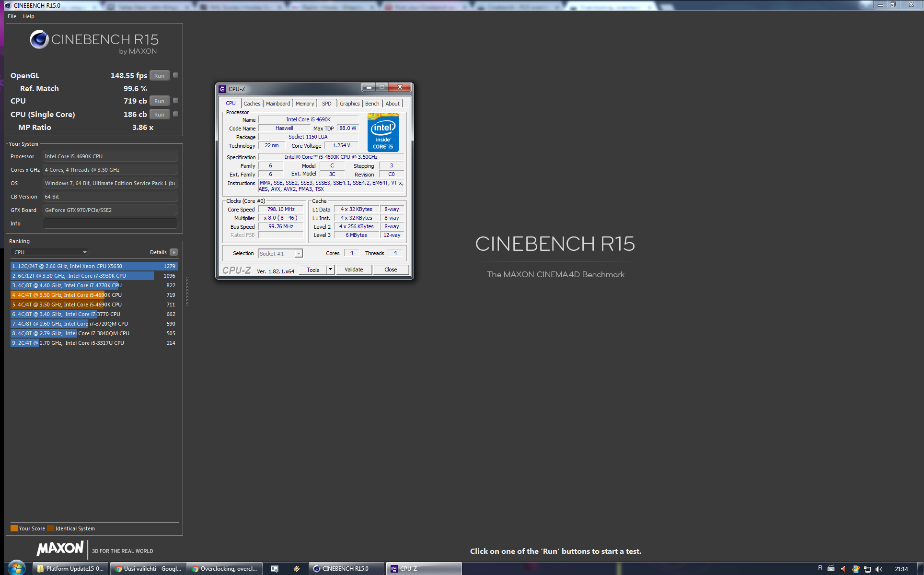924x575 pixels.
Task: Select ranking row i7-3720QM score 590
Action: pyautogui.click(x=94, y=324)
